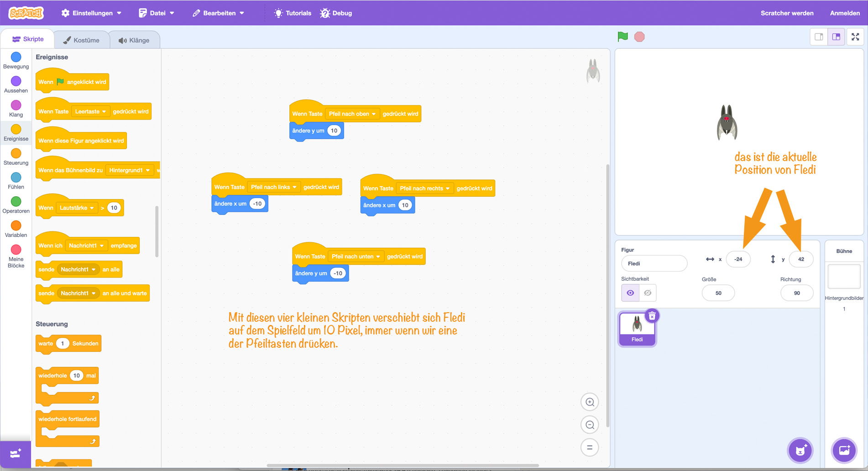Click the Scratcher werden link
868x471 pixels.
787,13
